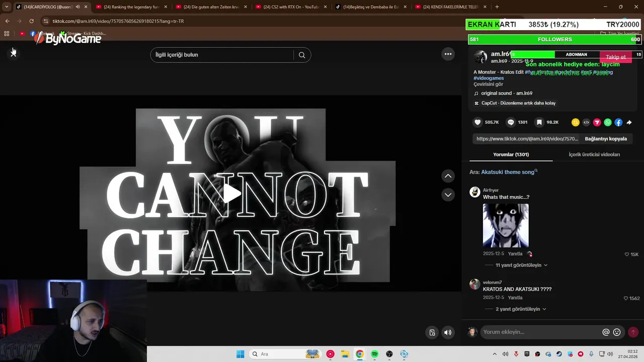The image size is (644, 362).
Task: Post comment with red arrow button
Action: click(633, 332)
